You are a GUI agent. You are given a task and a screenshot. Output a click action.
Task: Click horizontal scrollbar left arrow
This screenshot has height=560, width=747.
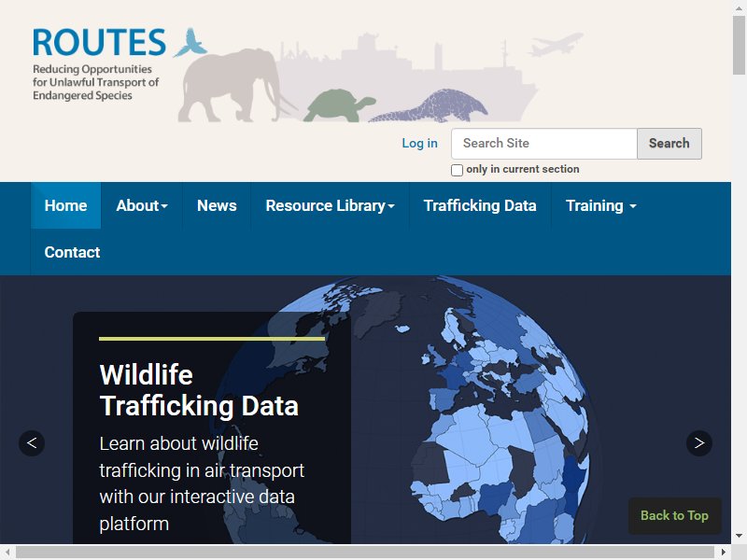coord(7,552)
